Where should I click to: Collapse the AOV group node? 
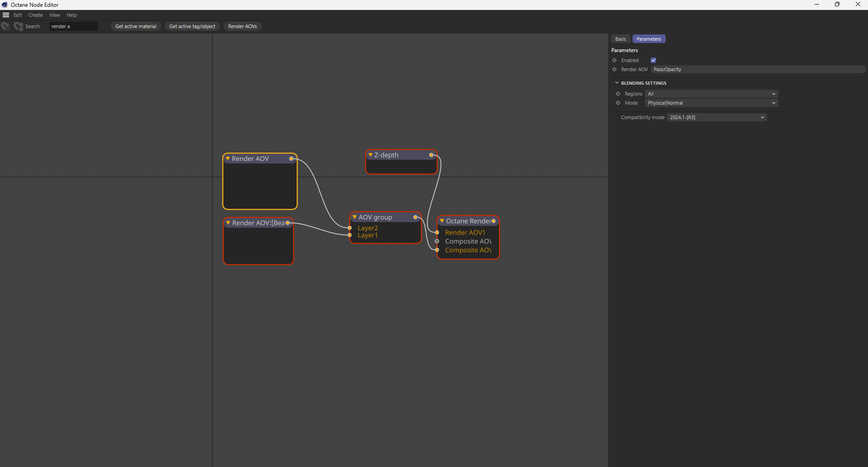(x=355, y=217)
